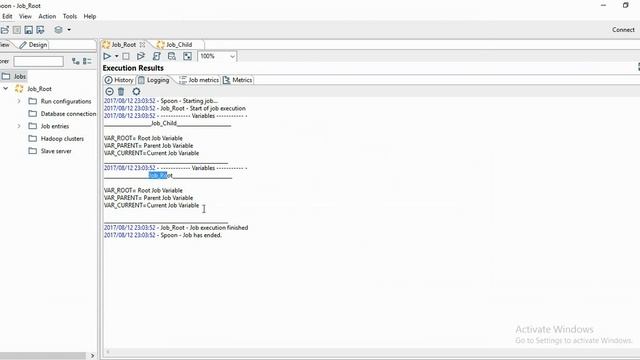Open the View menu
This screenshot has height=360, width=640.
(25, 16)
